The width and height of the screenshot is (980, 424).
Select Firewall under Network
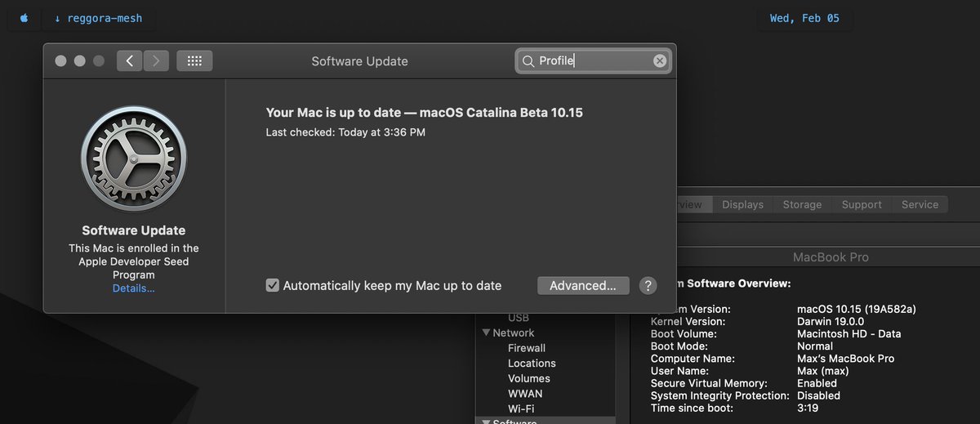(x=527, y=348)
